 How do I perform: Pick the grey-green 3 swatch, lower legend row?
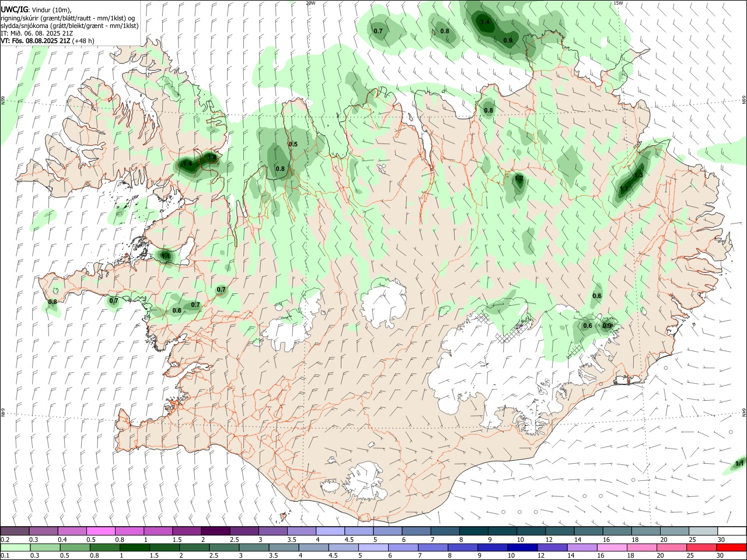pyautogui.click(x=253, y=547)
